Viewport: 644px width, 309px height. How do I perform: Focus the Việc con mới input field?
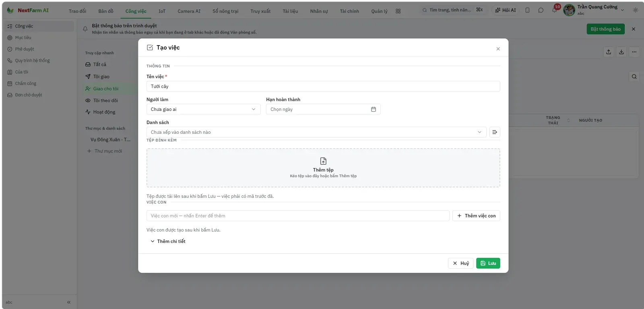(x=298, y=216)
